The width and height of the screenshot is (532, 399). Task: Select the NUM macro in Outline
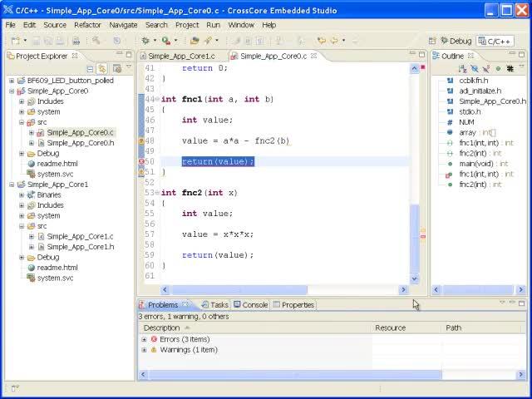(466, 122)
